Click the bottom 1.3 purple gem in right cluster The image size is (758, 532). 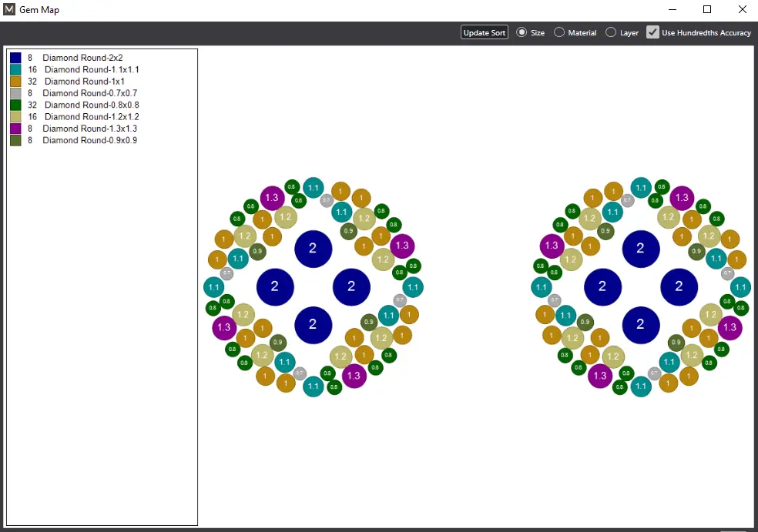click(x=600, y=376)
